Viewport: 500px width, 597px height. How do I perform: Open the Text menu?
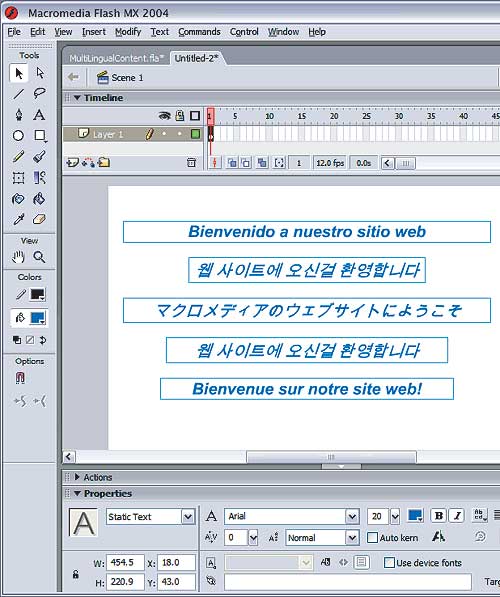[x=160, y=32]
